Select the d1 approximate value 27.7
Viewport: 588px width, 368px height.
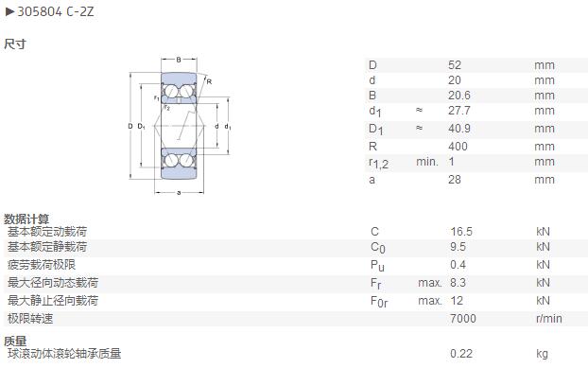click(459, 111)
